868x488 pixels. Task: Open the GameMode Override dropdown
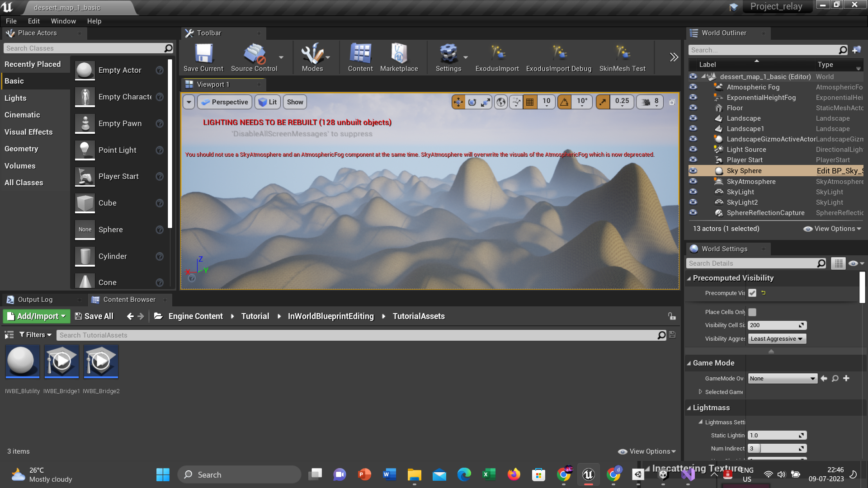tap(782, 379)
